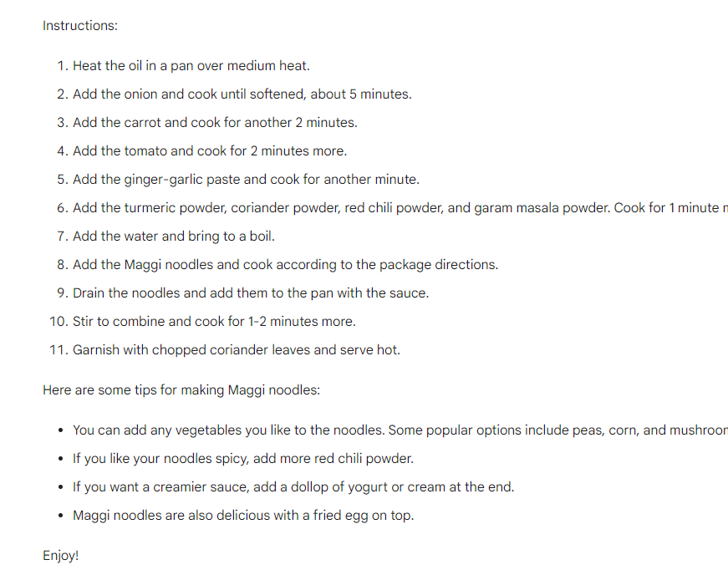Click step 3 about adding the carrot

pos(215,123)
